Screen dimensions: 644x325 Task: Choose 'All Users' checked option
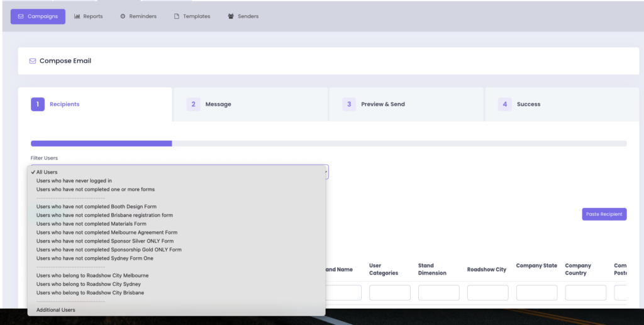(47, 172)
